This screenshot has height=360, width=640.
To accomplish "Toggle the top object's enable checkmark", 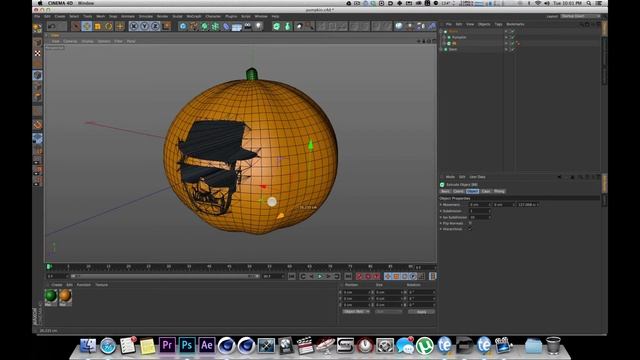I will tap(512, 31).
